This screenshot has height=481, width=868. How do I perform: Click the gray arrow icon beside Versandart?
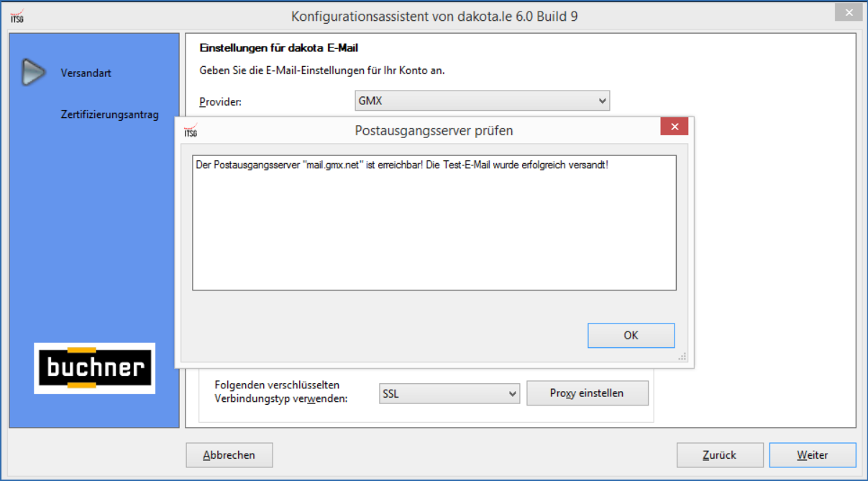pos(33,72)
